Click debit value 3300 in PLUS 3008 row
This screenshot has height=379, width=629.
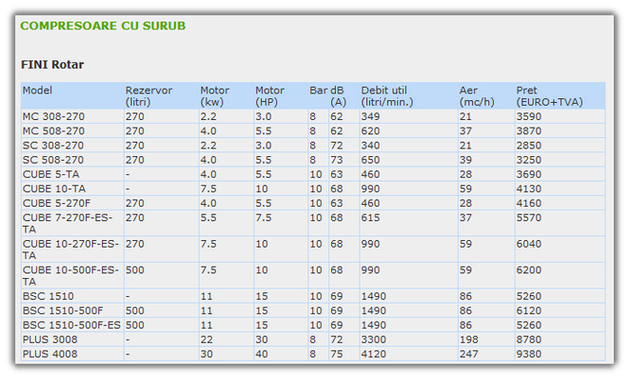click(373, 340)
